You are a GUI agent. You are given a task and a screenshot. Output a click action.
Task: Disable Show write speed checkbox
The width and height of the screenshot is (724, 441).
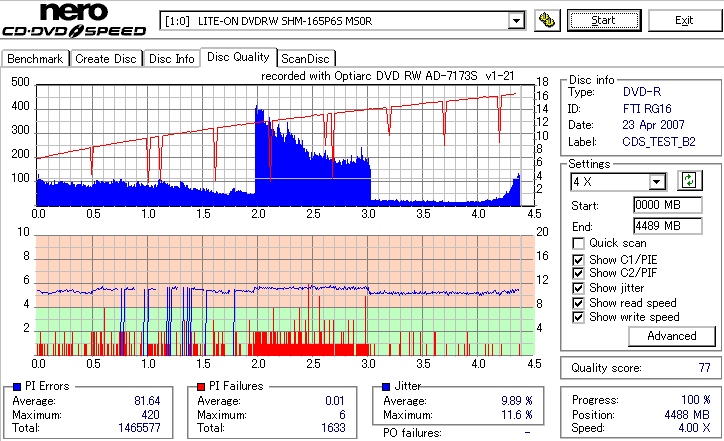click(x=578, y=317)
